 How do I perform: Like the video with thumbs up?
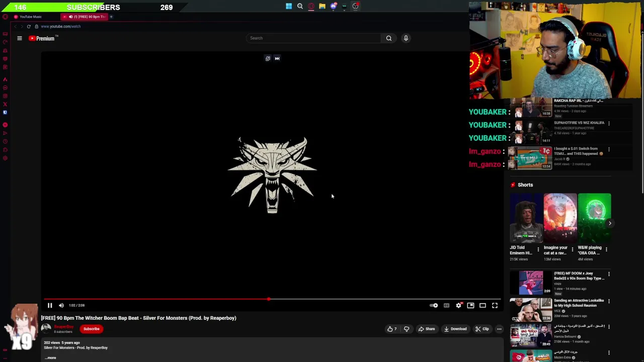pos(392,329)
